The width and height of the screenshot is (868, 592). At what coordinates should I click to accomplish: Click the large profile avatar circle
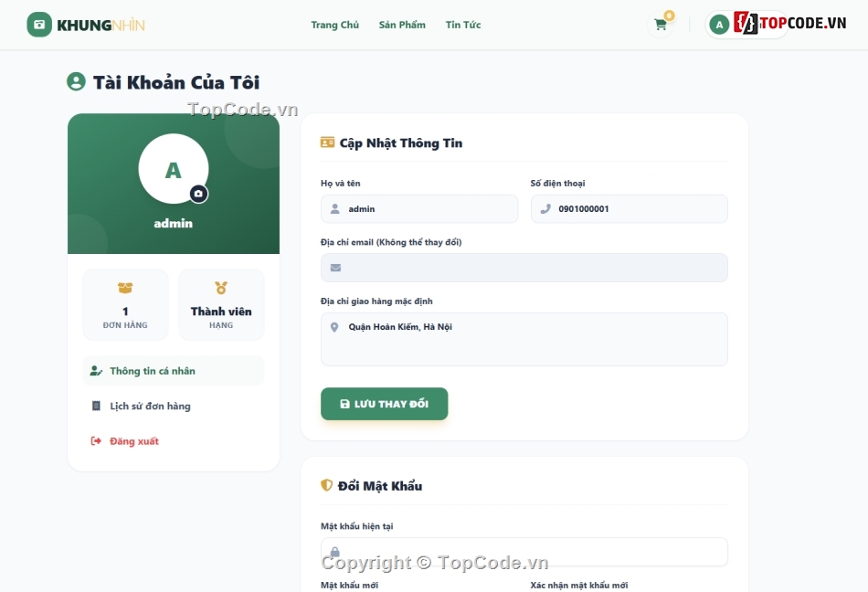pyautogui.click(x=174, y=169)
